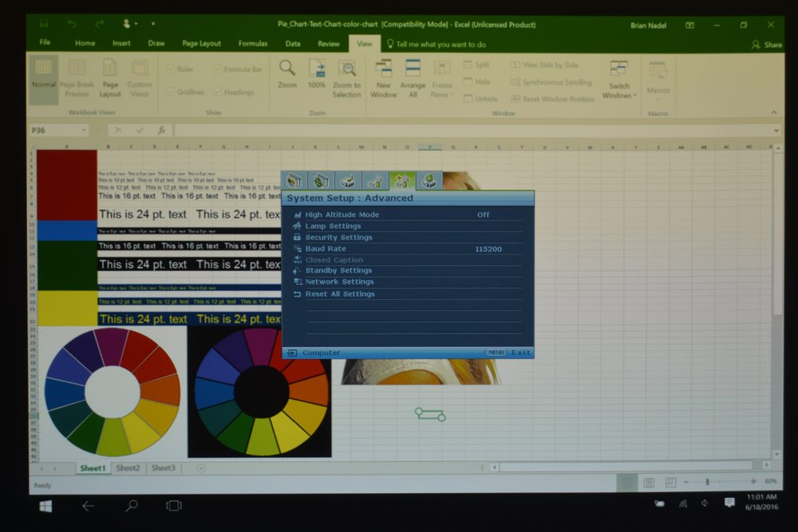798x532 pixels.
Task: Open the Name Box dropdown arrow
Action: (x=84, y=130)
